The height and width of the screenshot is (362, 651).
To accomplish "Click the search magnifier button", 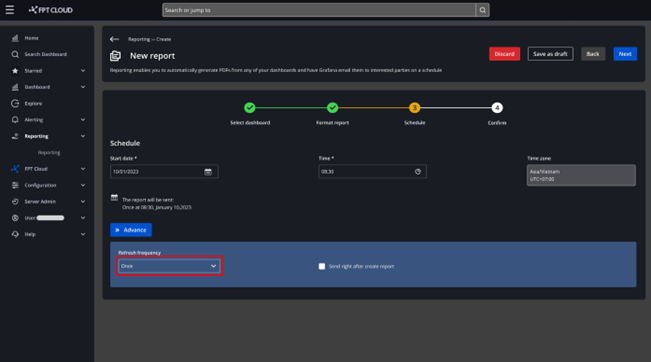I will [482, 10].
